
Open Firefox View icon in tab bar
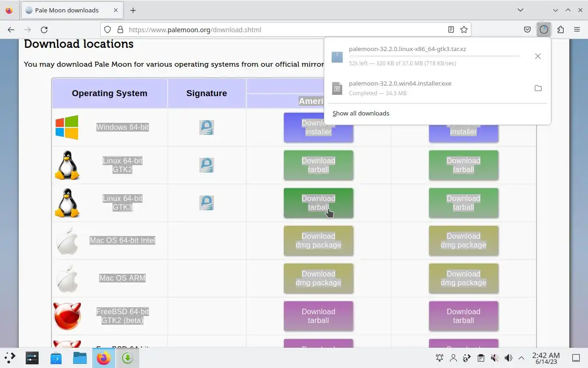point(9,10)
